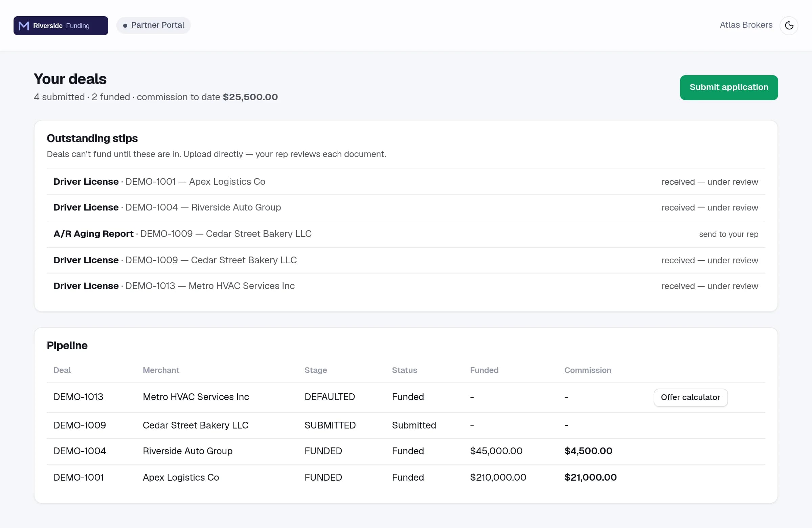Image resolution: width=812 pixels, height=528 pixels.
Task: Click the Status column header
Action: [404, 370]
